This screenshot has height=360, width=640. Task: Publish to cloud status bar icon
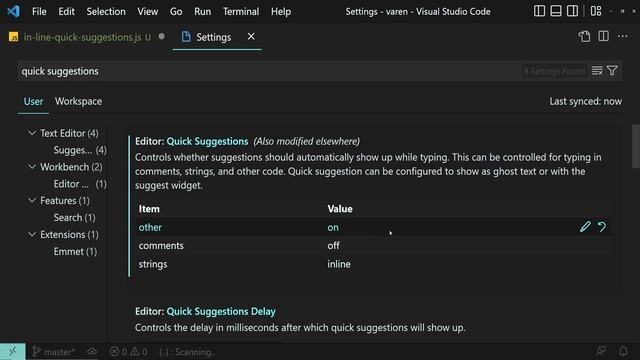click(92, 351)
